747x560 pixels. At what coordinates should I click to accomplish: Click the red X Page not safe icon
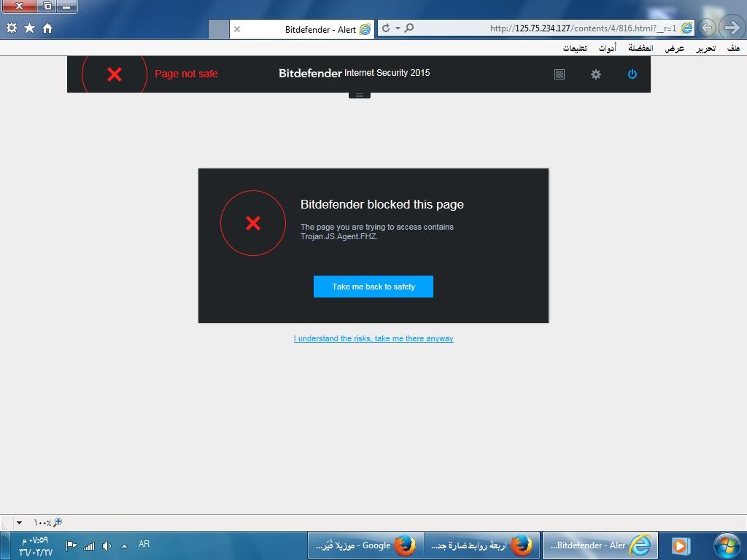(x=115, y=74)
